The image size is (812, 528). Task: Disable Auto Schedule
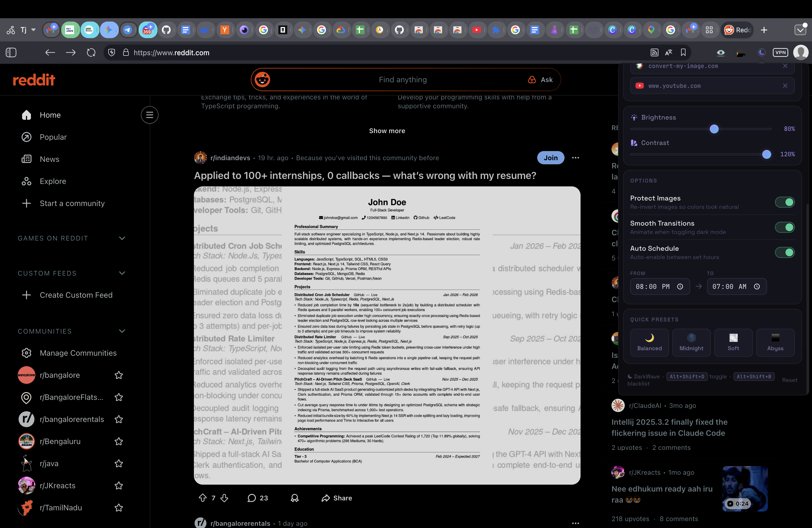tap(785, 252)
